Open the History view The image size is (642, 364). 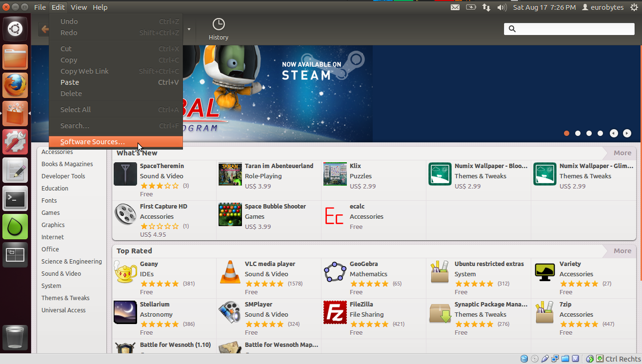219,29
